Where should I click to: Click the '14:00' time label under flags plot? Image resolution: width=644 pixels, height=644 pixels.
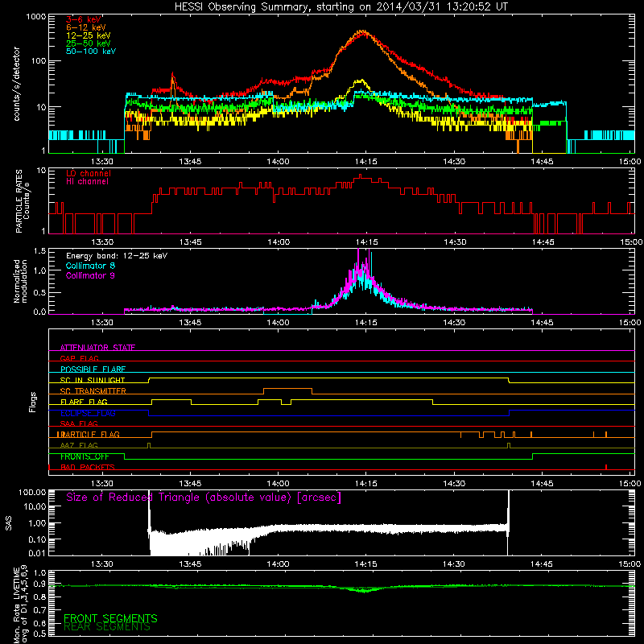[x=278, y=484]
